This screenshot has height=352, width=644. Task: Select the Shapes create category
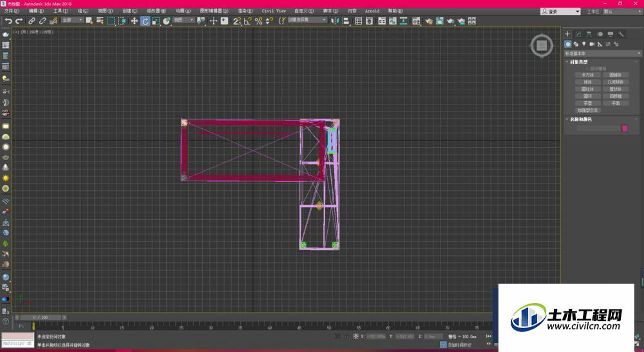pyautogui.click(x=576, y=44)
